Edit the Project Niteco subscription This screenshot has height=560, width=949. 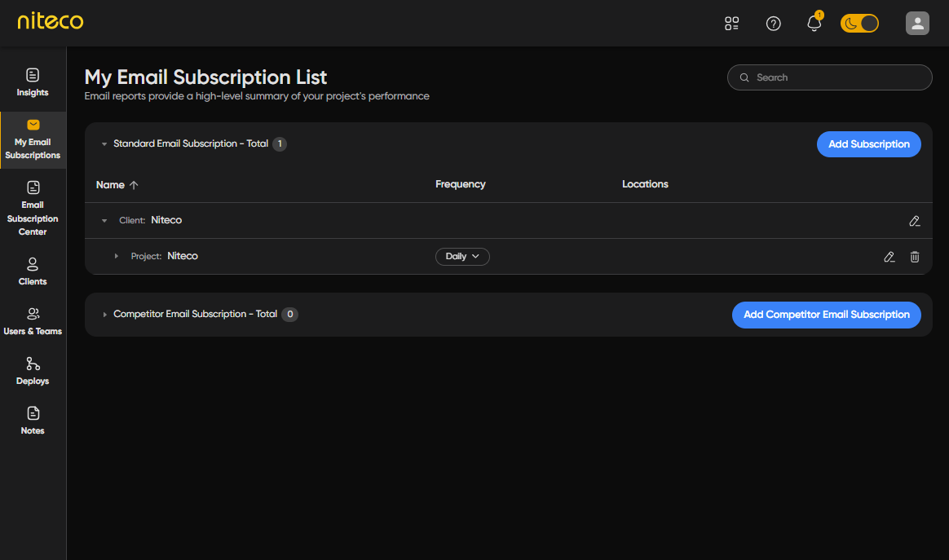tap(889, 257)
